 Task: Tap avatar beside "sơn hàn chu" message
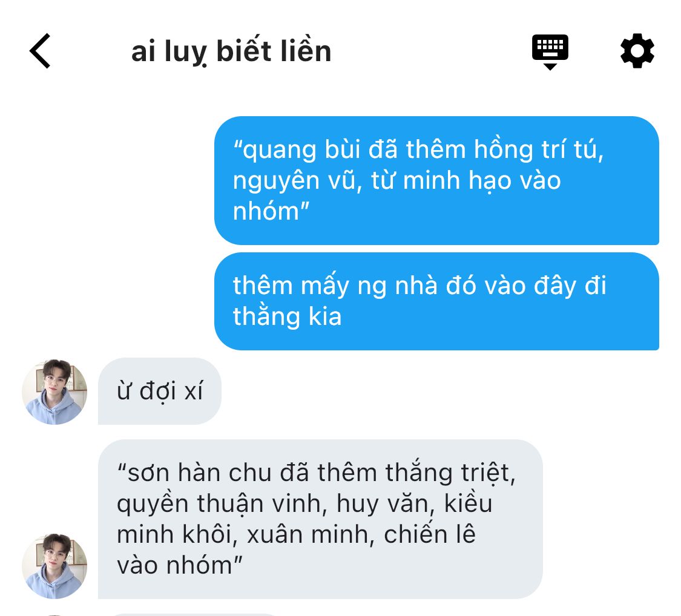[54, 566]
